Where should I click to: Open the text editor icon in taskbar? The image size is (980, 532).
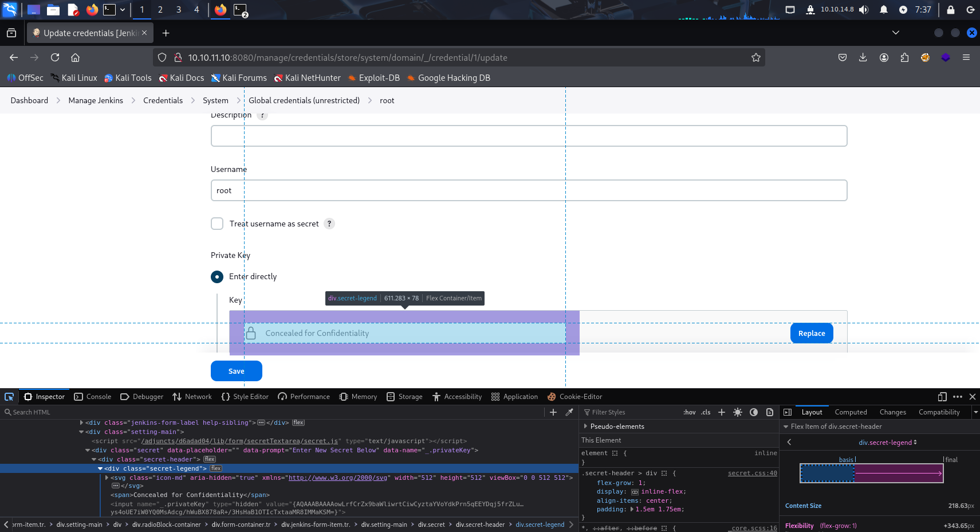pos(73,10)
